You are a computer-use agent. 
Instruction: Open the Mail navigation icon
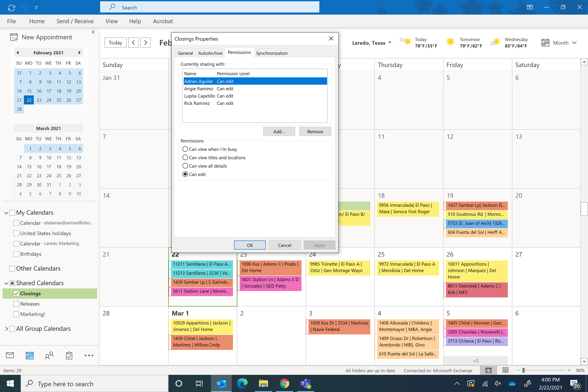(x=10, y=355)
